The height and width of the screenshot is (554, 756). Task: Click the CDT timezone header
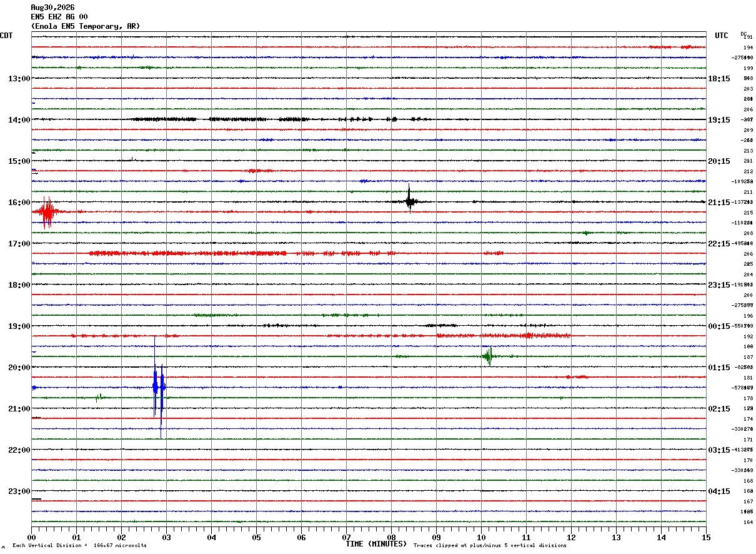[6, 36]
